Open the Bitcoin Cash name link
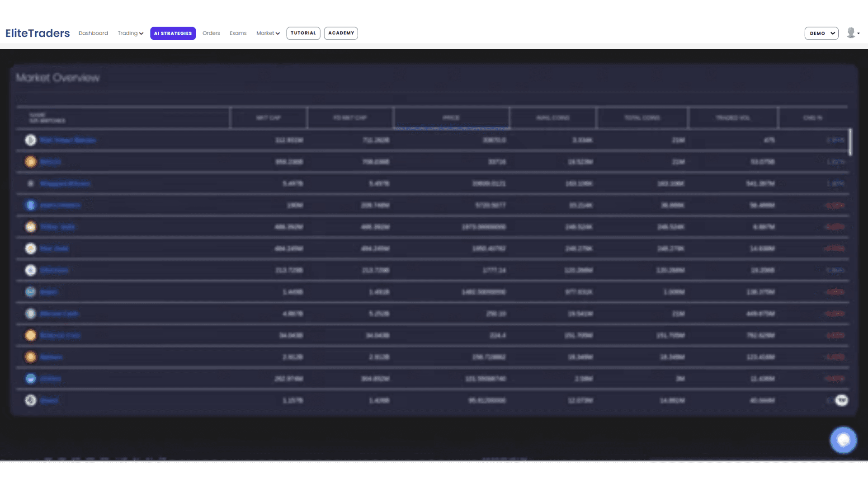 coord(59,314)
